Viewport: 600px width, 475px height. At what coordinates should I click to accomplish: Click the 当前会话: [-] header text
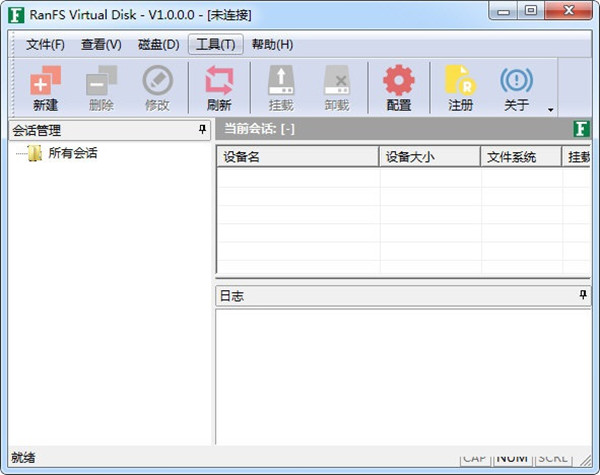point(259,129)
